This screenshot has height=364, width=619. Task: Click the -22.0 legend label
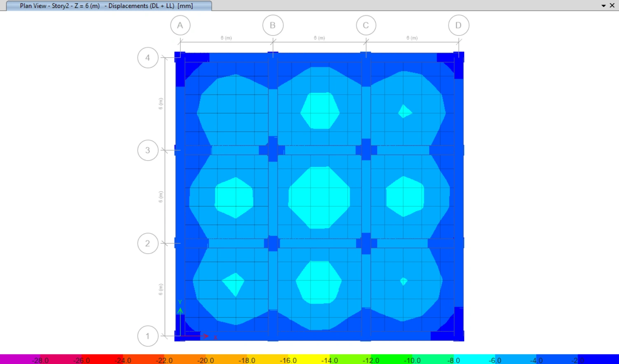tap(164, 360)
